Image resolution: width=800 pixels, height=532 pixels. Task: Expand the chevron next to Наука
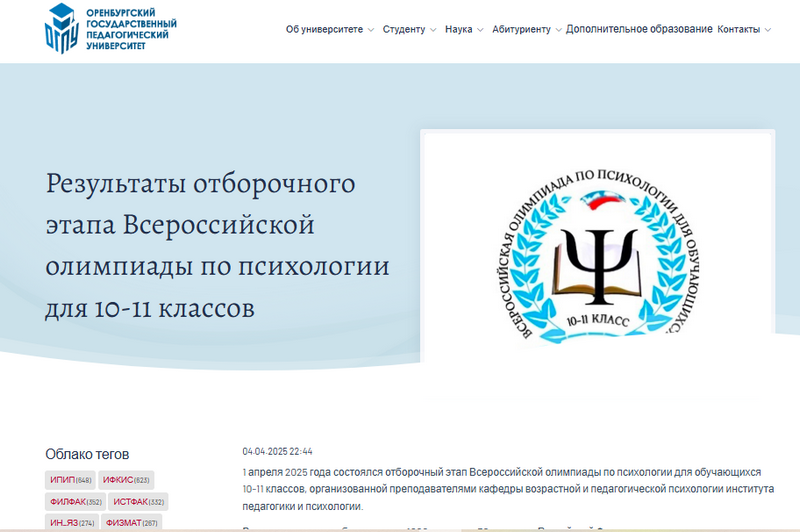480,30
